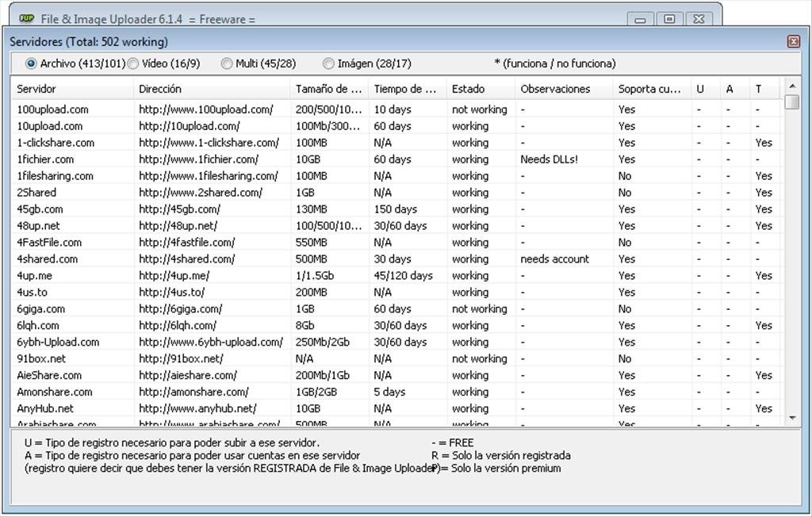Select the 1filesharing.com server row
This screenshot has width=812, height=517.
(x=396, y=175)
